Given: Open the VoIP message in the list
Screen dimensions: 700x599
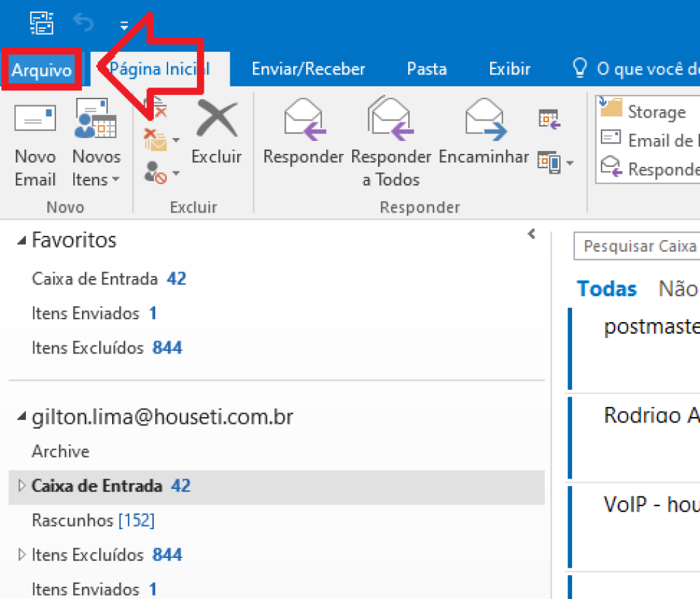Looking at the screenshot, I should pos(634,527).
